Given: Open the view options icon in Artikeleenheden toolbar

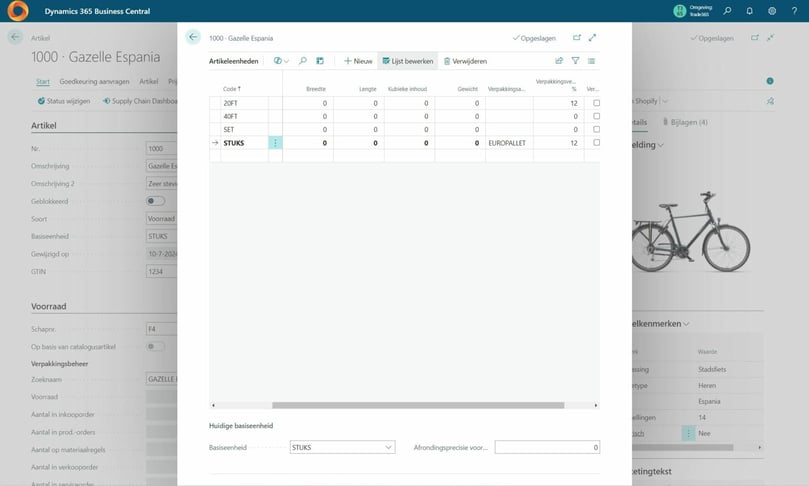Looking at the screenshot, I should tap(281, 61).
